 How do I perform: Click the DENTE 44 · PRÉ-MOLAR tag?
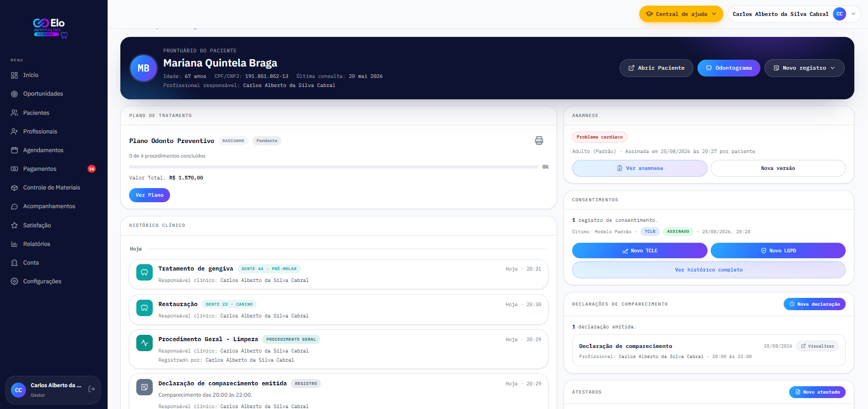coord(269,269)
